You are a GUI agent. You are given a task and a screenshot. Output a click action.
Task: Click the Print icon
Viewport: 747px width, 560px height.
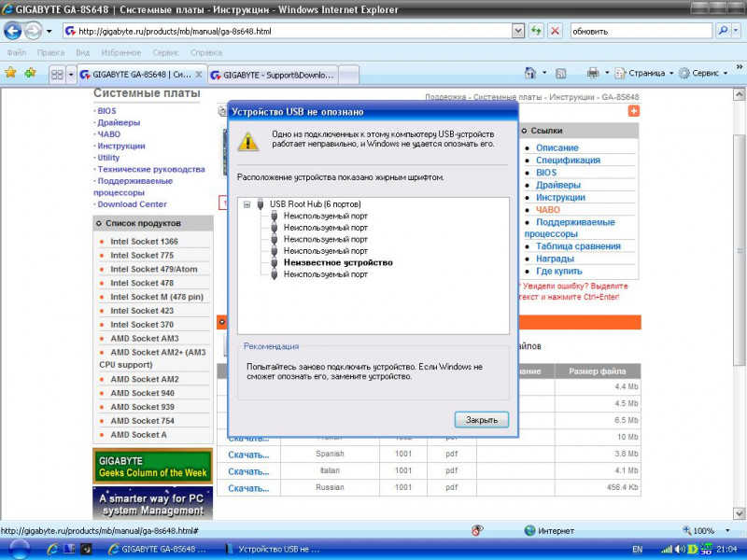[x=593, y=73]
